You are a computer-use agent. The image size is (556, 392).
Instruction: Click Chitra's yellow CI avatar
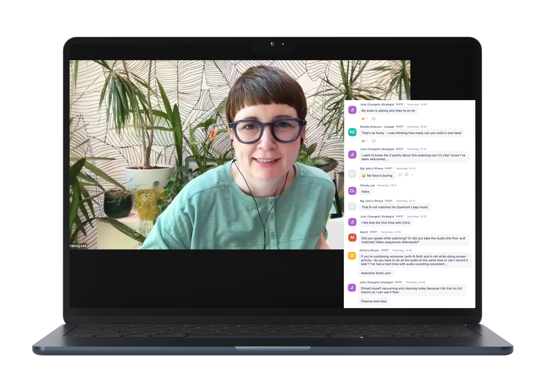click(352, 256)
